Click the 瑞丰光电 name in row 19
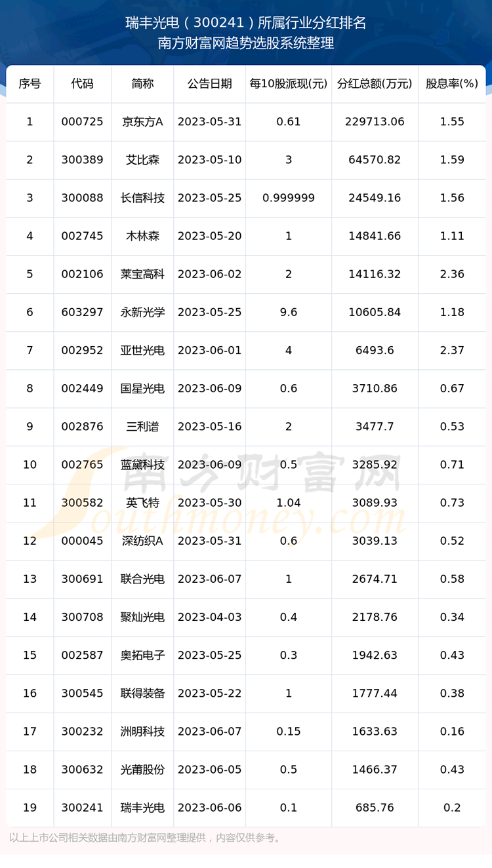The width and height of the screenshot is (492, 868). (x=142, y=808)
